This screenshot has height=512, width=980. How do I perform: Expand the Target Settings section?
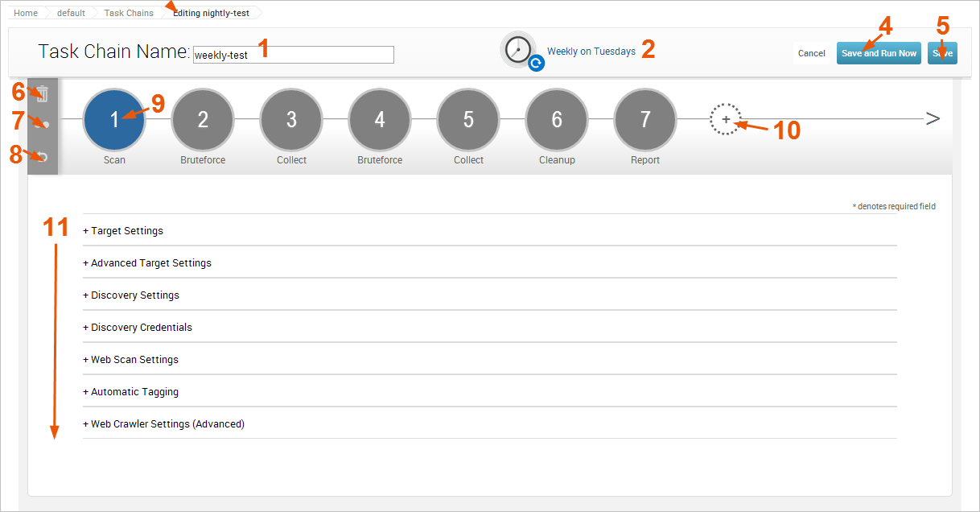point(123,231)
